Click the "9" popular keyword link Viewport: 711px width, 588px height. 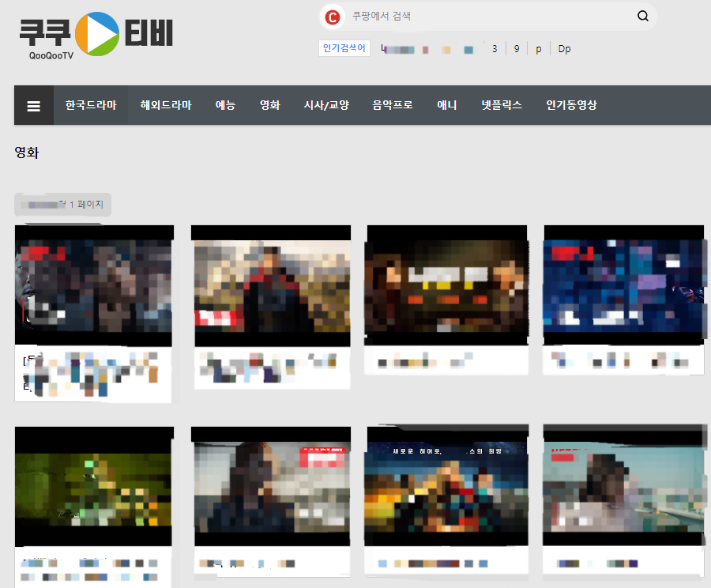coord(516,48)
